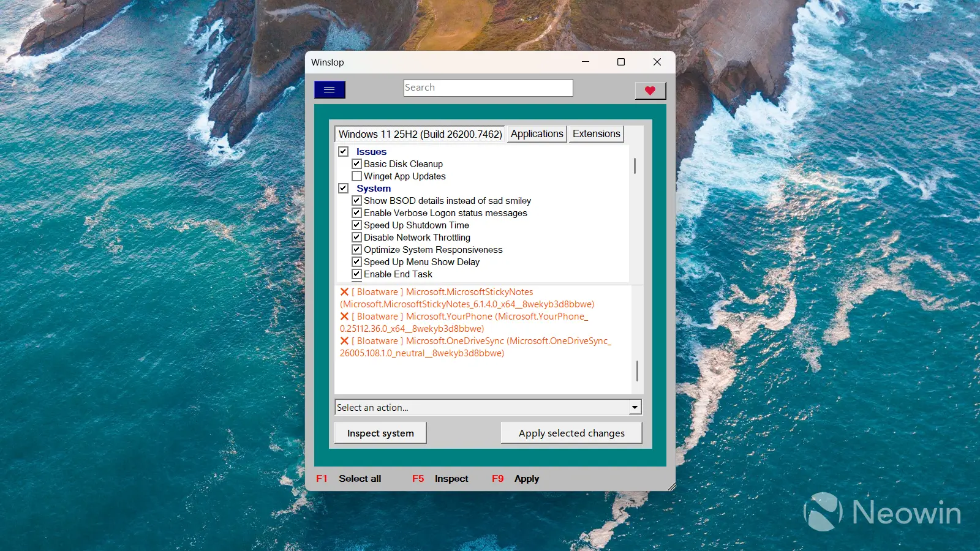This screenshot has height=551, width=980.
Task: Close the Winslop window
Action: point(657,62)
